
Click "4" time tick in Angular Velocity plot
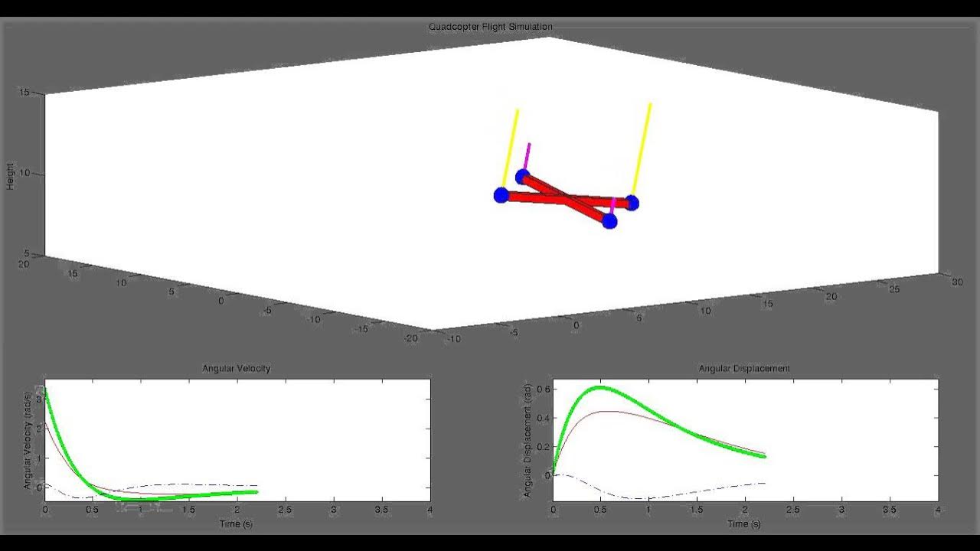(x=430, y=509)
